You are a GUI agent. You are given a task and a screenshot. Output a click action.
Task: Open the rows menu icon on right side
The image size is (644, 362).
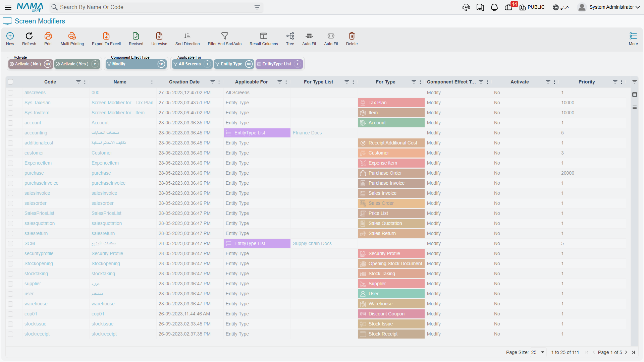[x=635, y=107]
